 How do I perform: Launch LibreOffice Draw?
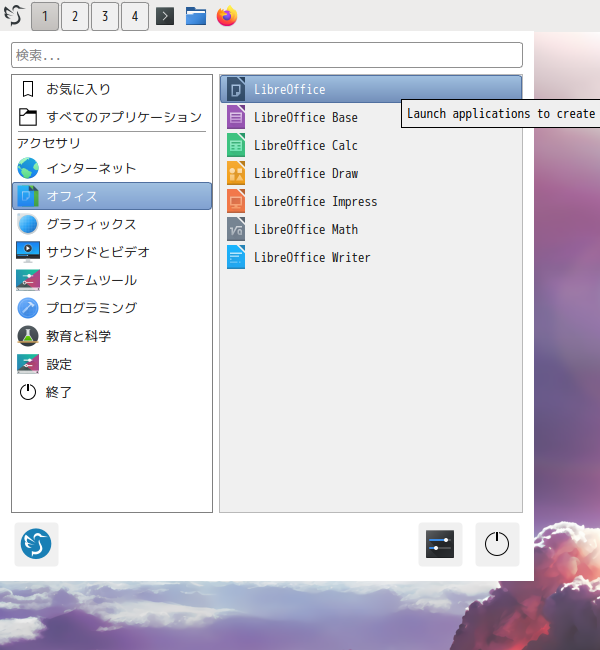coord(371,173)
